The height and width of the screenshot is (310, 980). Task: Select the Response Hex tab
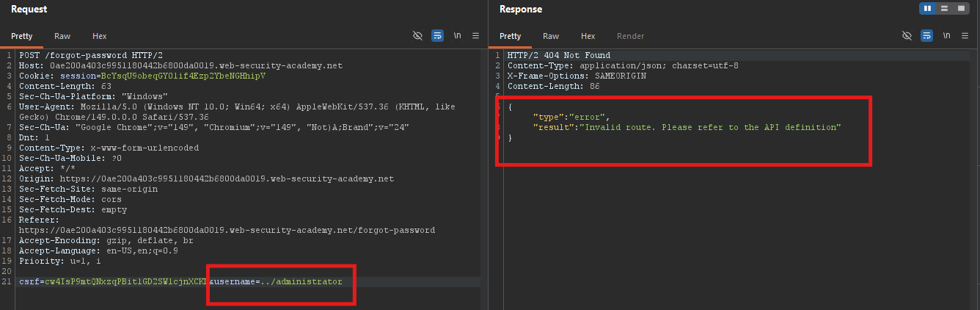coord(588,36)
